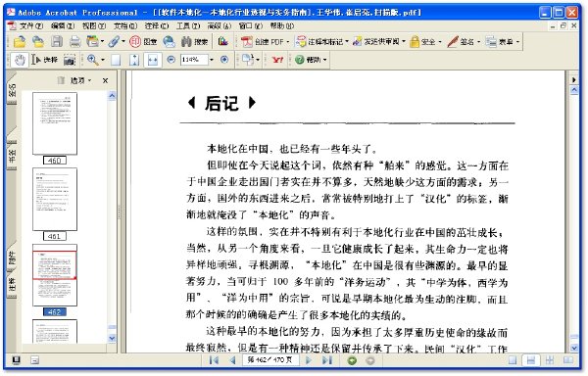
Task: Switch to Continuous page layout
Action: pyautogui.click(x=531, y=360)
